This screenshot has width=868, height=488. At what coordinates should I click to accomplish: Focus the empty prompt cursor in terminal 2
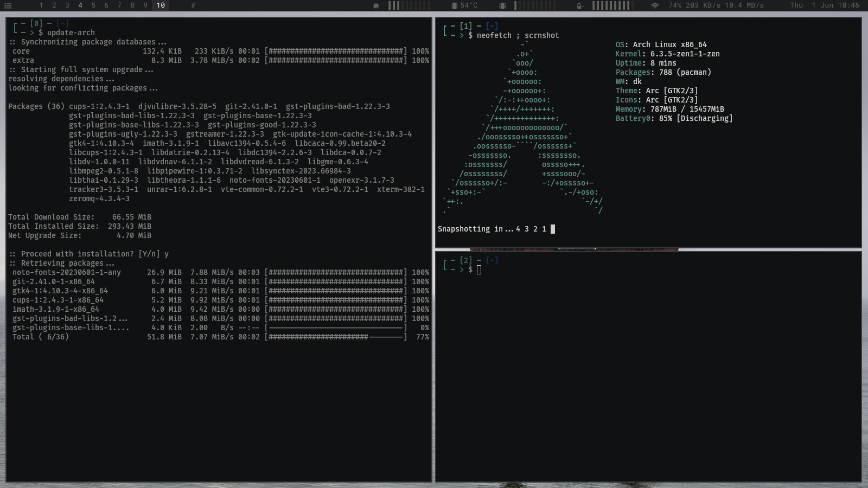pos(479,269)
